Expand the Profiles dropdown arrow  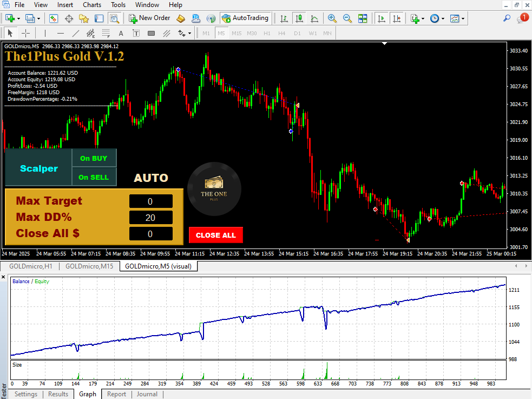click(x=38, y=18)
